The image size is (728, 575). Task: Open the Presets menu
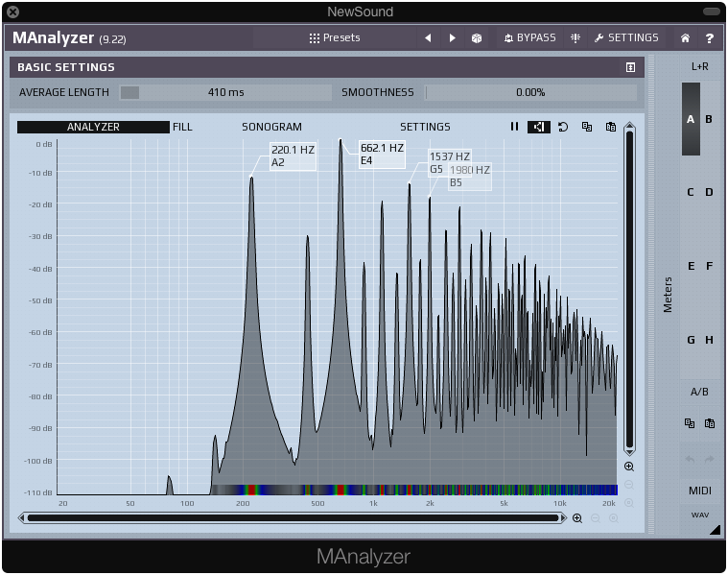coord(335,37)
